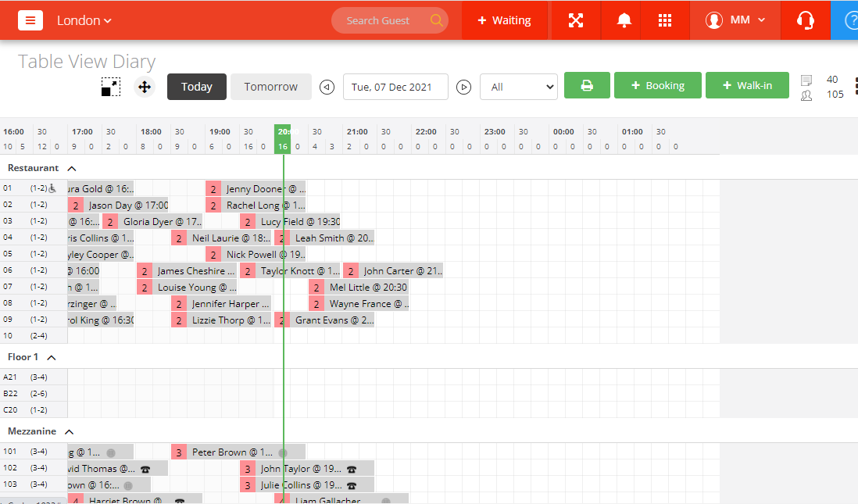
Task: Click the resize diary view icon
Action: coord(111,87)
